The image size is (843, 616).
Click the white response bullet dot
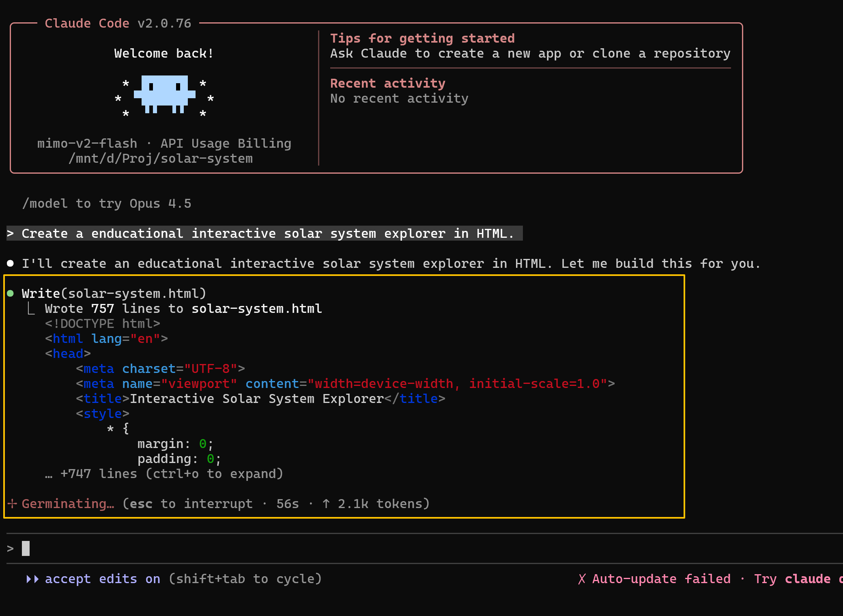[x=11, y=263]
